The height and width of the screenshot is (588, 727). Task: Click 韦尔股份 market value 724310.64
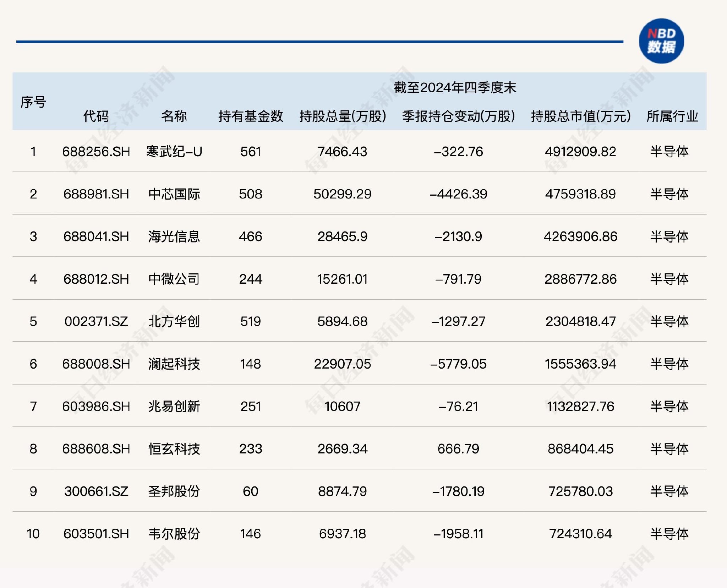580,534
